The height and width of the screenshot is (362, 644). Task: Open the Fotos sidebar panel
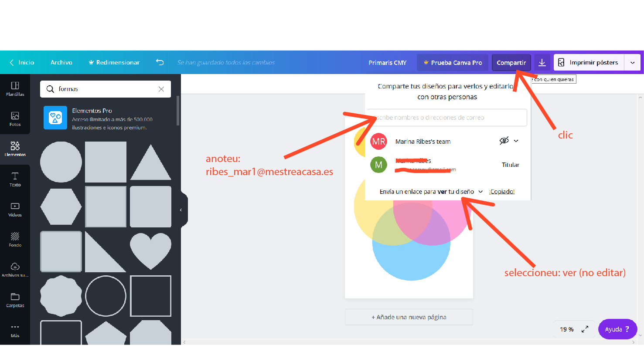click(x=15, y=118)
